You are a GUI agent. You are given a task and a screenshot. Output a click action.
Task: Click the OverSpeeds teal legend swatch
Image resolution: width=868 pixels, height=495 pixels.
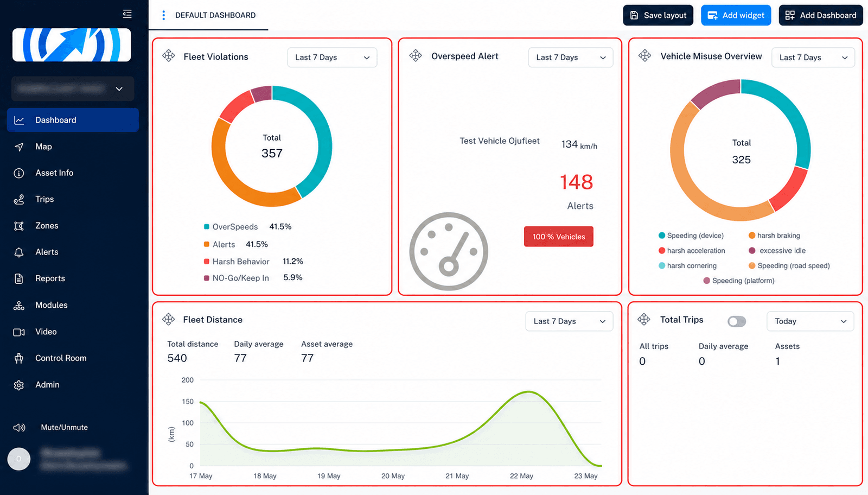(207, 226)
